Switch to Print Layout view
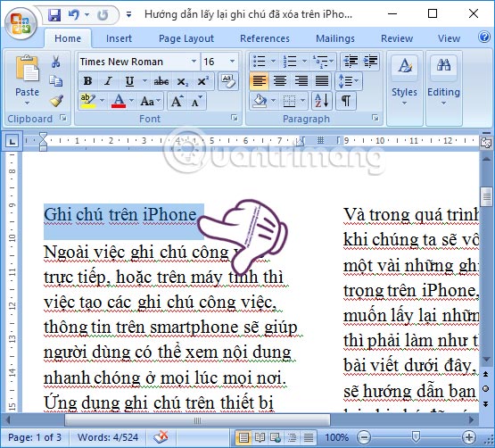Screen dimensions: 495x448 pyautogui.click(x=243, y=437)
